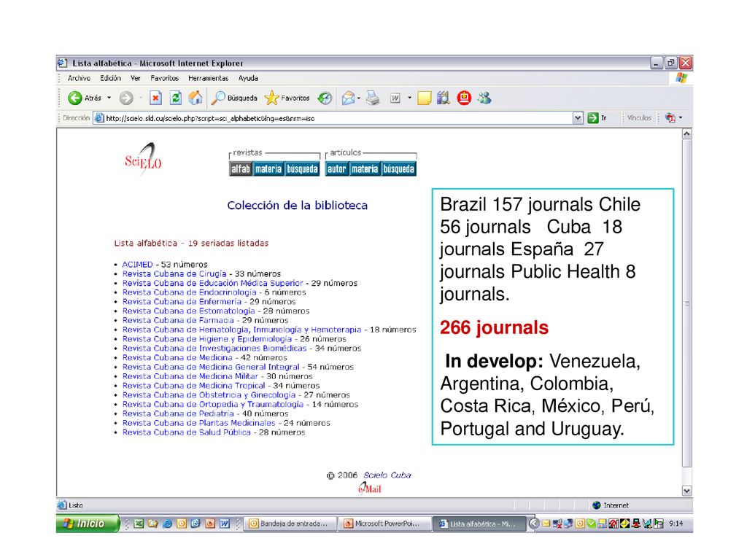
Task: Switch to Microsoft PowerPoint taskbar window
Action: (x=384, y=524)
